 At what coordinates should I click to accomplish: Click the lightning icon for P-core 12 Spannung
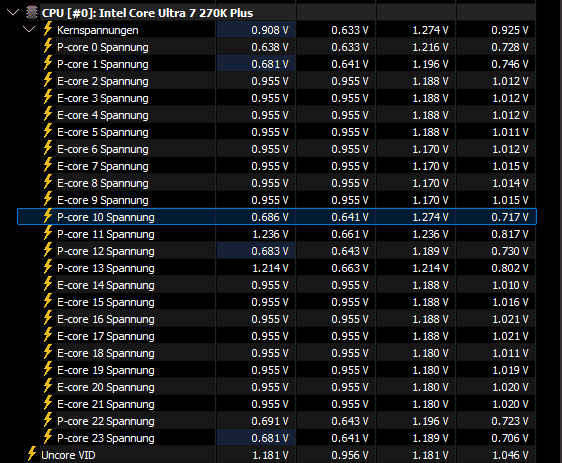(x=48, y=250)
